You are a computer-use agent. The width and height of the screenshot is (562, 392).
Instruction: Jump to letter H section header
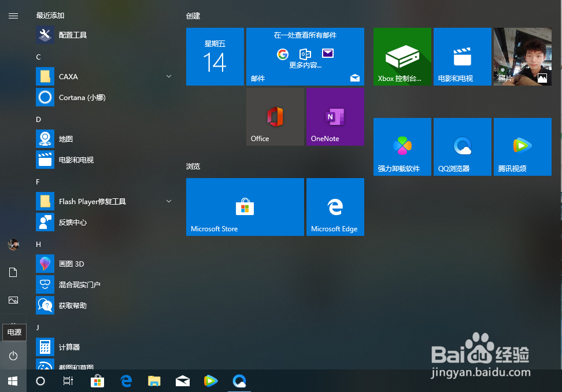38,244
